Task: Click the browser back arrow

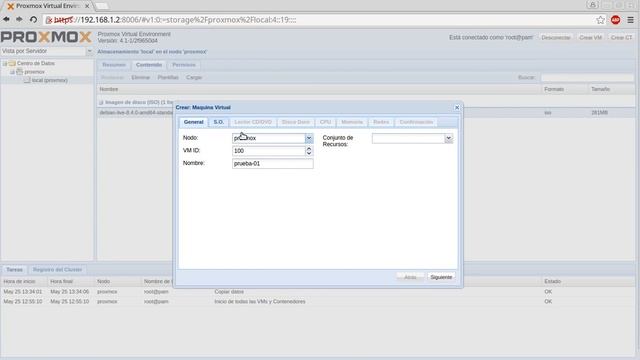Action: point(7,20)
